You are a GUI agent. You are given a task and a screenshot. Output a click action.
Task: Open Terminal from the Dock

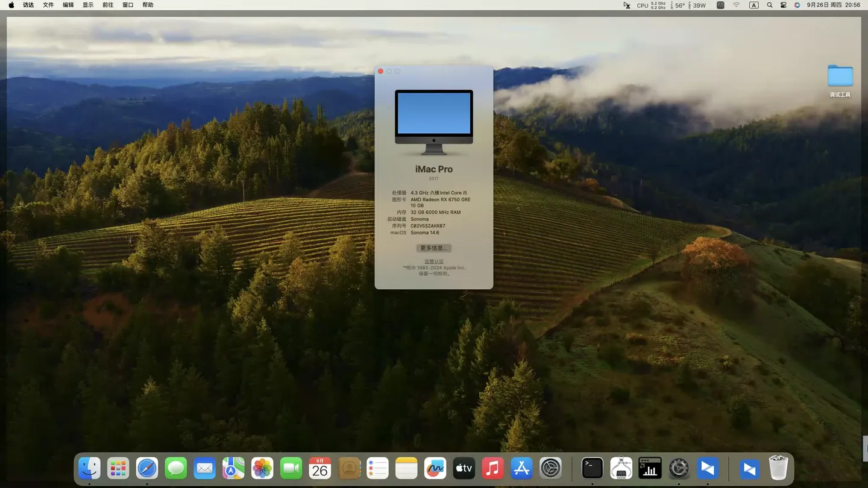(592, 468)
